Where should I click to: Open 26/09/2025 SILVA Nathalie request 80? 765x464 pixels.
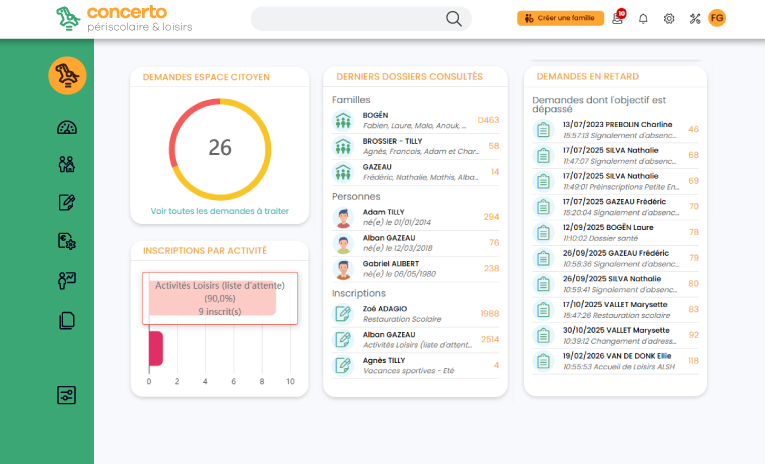tap(615, 284)
